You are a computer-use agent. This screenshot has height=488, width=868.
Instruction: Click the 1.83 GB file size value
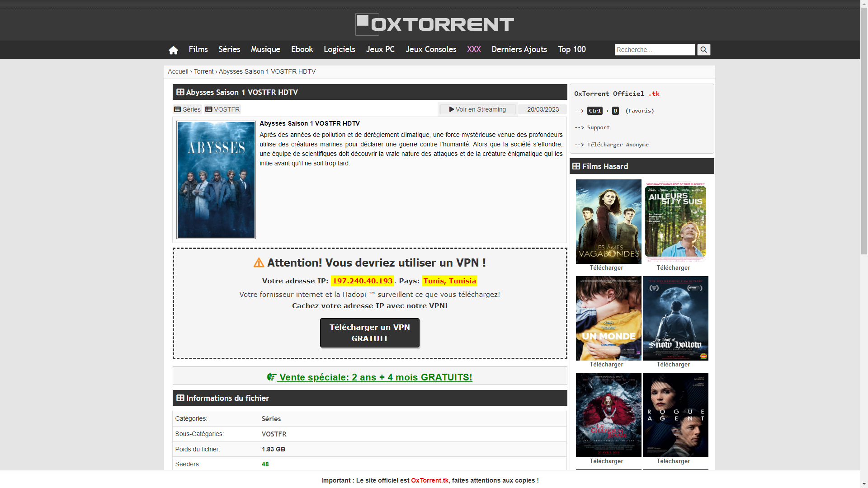pos(274,449)
